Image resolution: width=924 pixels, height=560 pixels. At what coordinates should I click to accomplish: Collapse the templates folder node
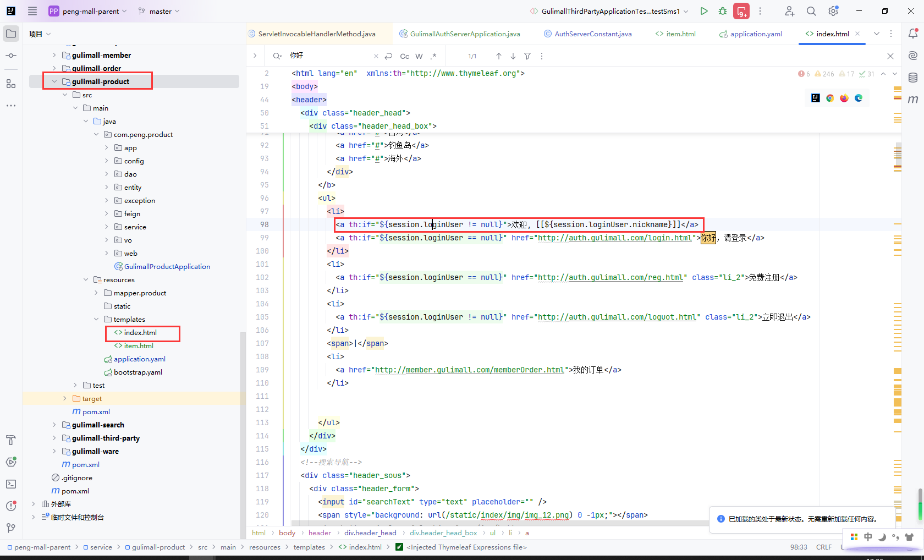click(96, 319)
